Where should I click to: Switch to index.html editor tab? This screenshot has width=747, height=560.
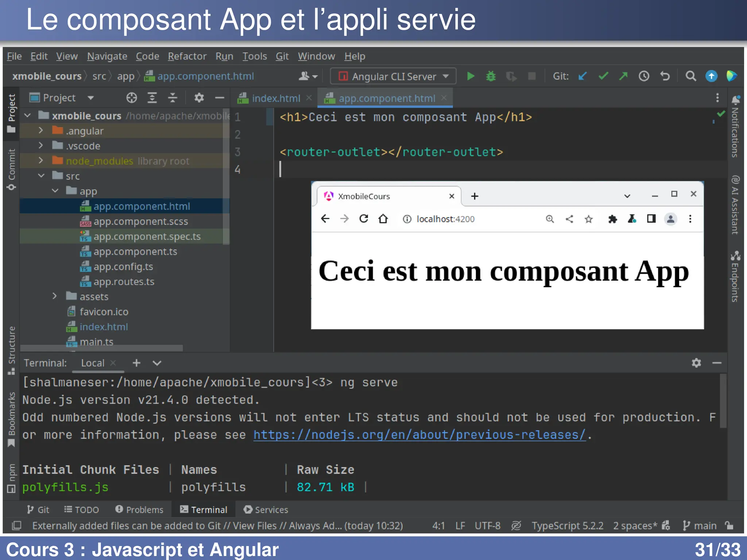pos(275,98)
